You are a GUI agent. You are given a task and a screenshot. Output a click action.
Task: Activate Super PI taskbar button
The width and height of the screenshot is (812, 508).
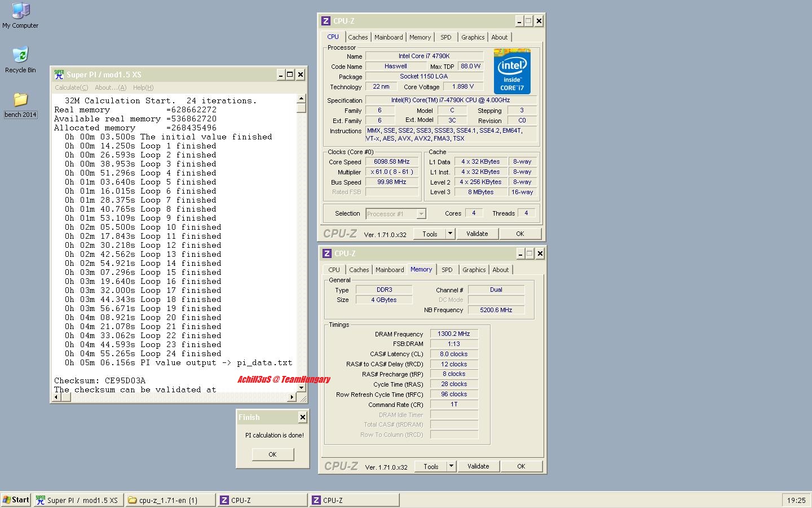point(78,500)
